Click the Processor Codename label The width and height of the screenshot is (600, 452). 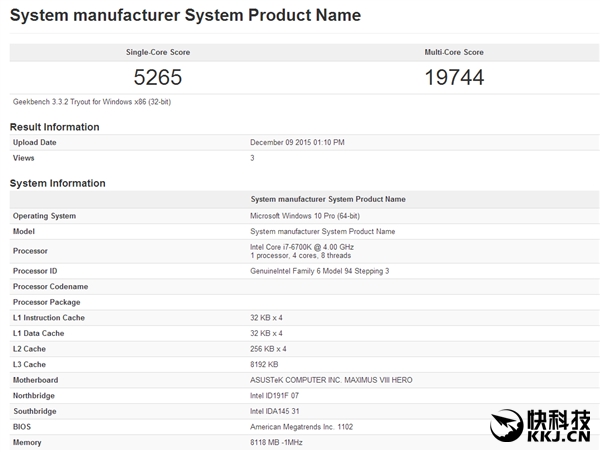(51, 286)
